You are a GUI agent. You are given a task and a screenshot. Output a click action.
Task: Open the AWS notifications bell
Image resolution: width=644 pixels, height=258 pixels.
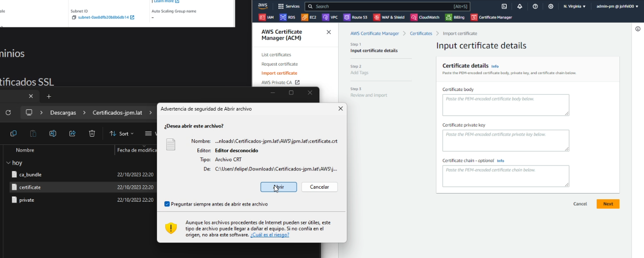tap(519, 6)
